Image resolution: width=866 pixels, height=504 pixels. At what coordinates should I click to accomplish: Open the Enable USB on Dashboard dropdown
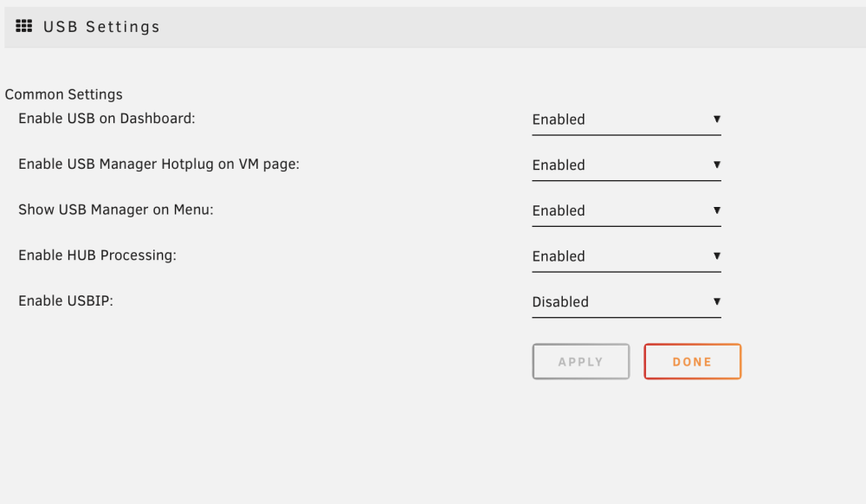[626, 120]
